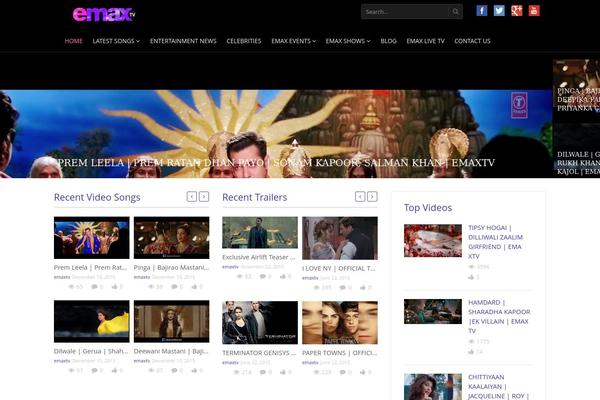This screenshot has height=400, width=600.
Task: Click like icon under I LOVE NY trailer
Action: click(x=363, y=287)
